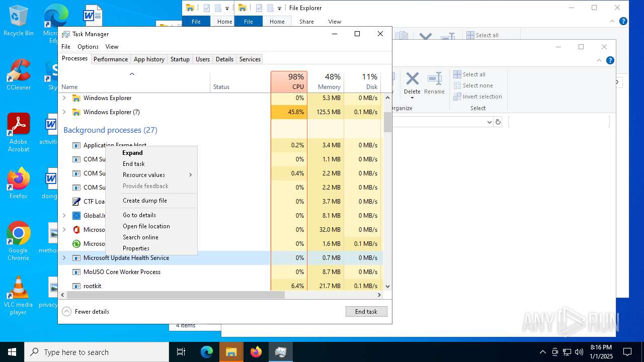Click the Delete icon in File Explorer ribbon
The image size is (644, 362).
412,79
